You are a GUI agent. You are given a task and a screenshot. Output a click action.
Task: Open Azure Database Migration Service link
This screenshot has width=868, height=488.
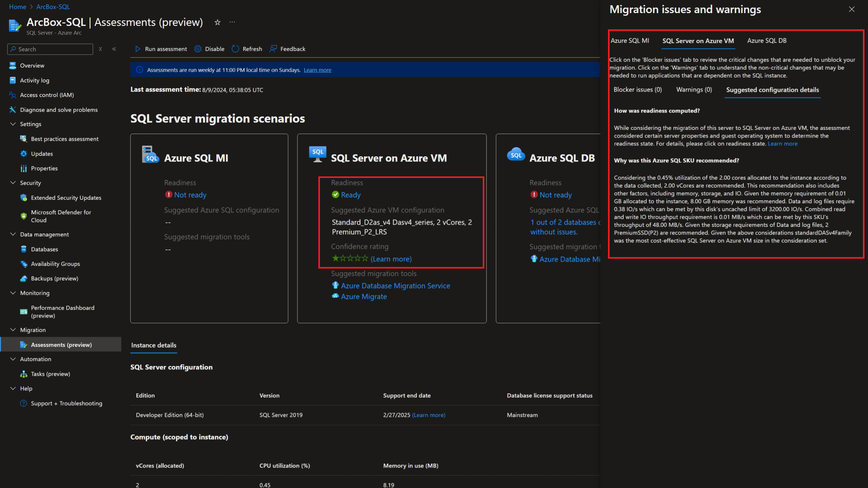pyautogui.click(x=395, y=286)
